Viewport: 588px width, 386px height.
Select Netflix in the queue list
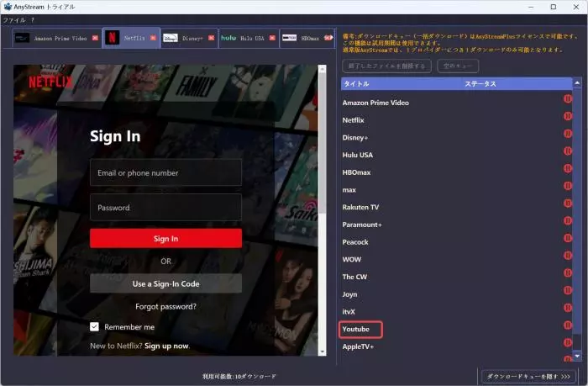tap(354, 120)
